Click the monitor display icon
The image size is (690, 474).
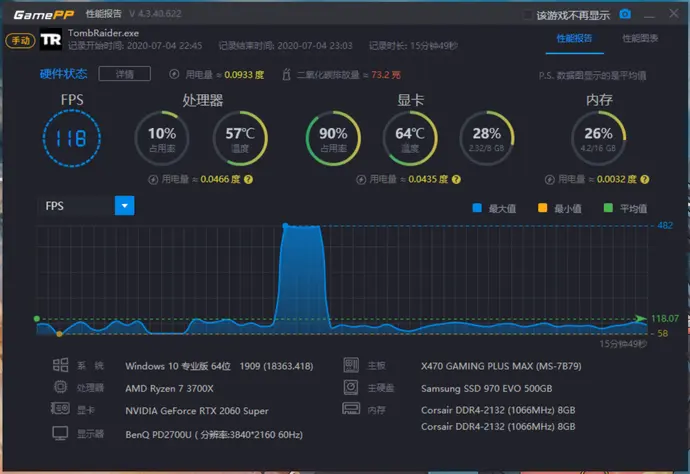60,434
